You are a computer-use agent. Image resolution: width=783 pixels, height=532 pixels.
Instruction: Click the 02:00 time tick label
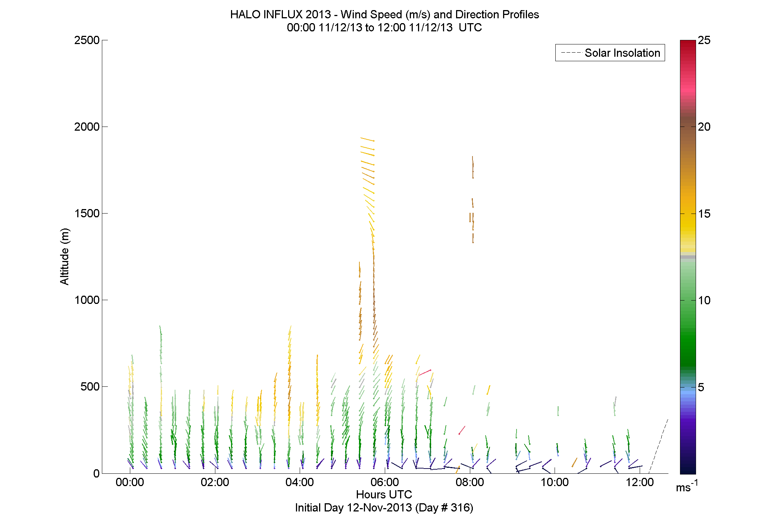pos(215,482)
